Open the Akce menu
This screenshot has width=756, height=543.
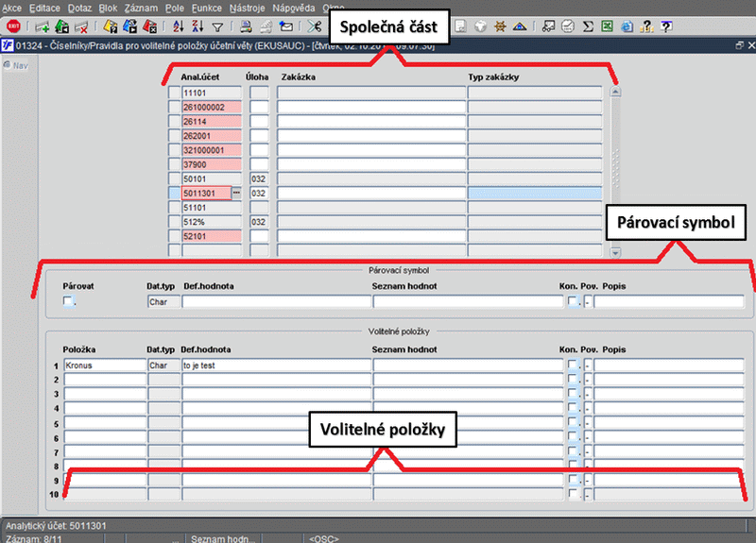[x=12, y=8]
